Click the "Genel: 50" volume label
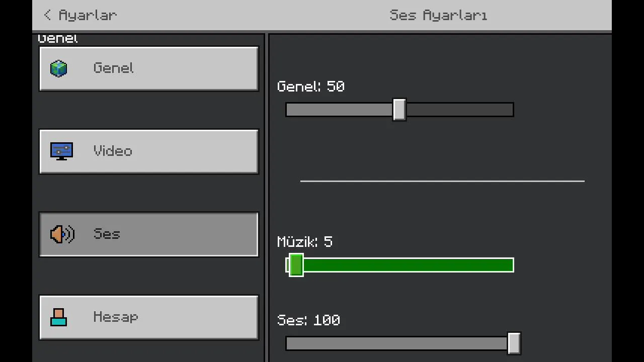Viewport: 644px width, 362px height. [x=310, y=86]
